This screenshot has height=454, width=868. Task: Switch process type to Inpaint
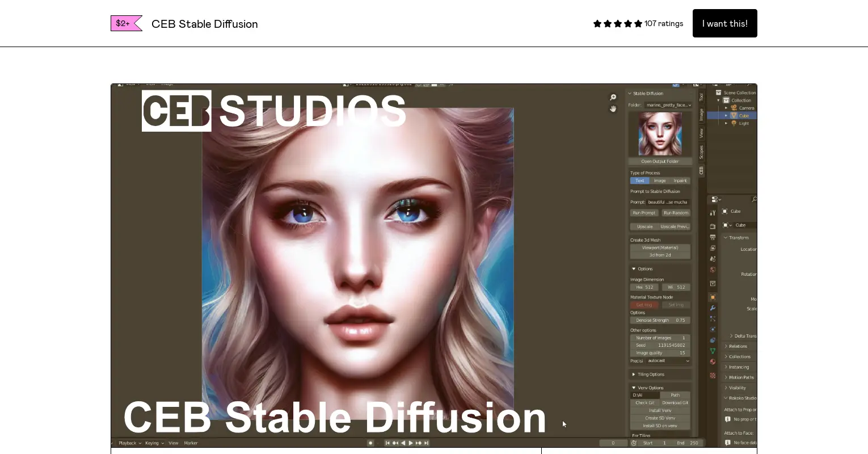pyautogui.click(x=680, y=180)
